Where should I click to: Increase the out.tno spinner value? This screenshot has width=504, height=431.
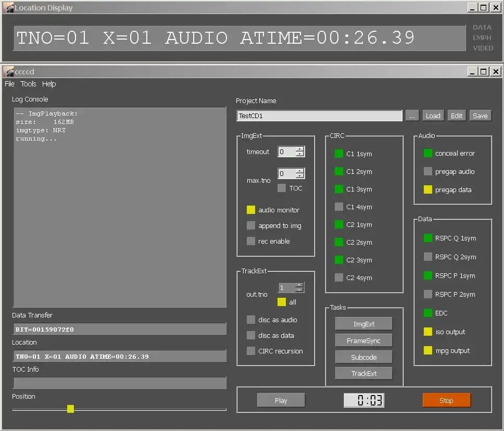[299, 285]
